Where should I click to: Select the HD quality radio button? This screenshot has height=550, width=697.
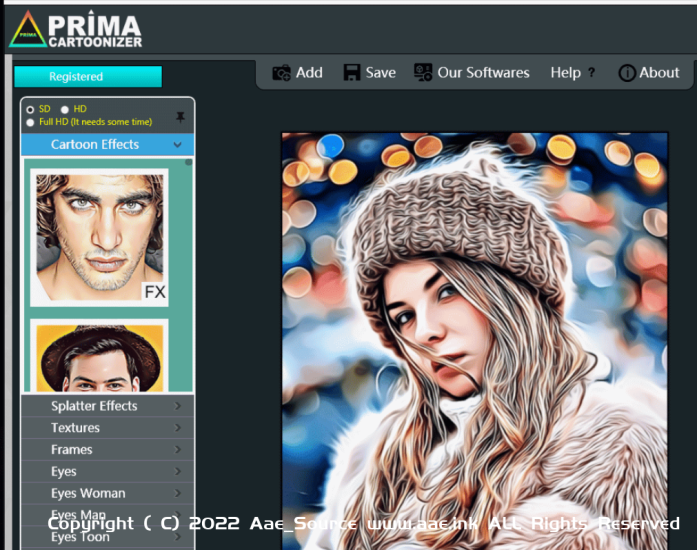tap(65, 109)
